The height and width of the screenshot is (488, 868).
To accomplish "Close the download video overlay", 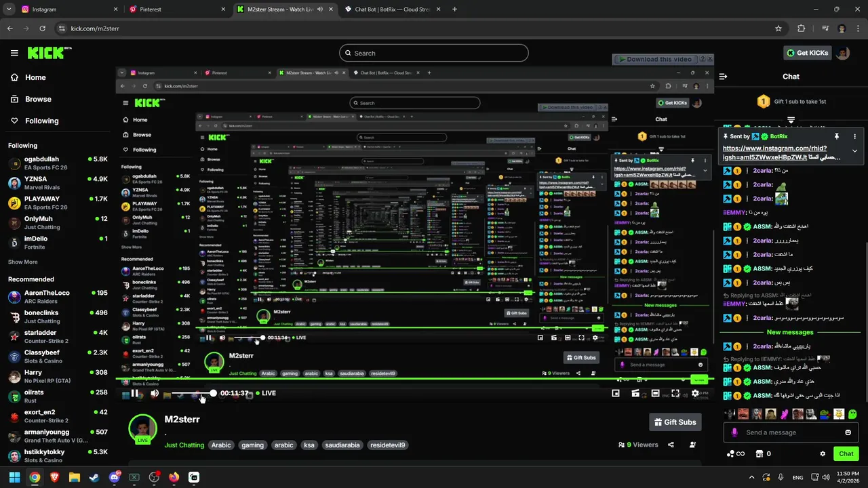I will point(710,59).
